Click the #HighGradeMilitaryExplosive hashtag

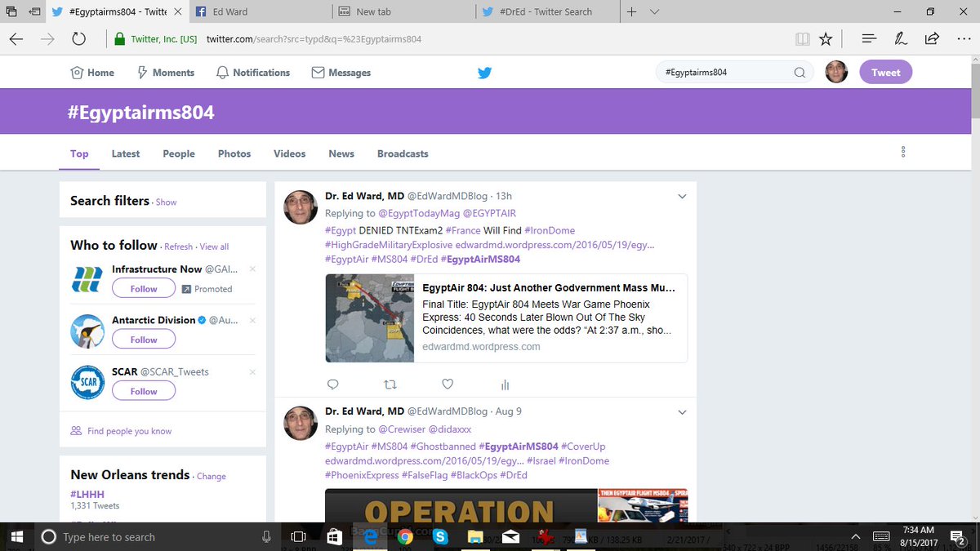389,245
